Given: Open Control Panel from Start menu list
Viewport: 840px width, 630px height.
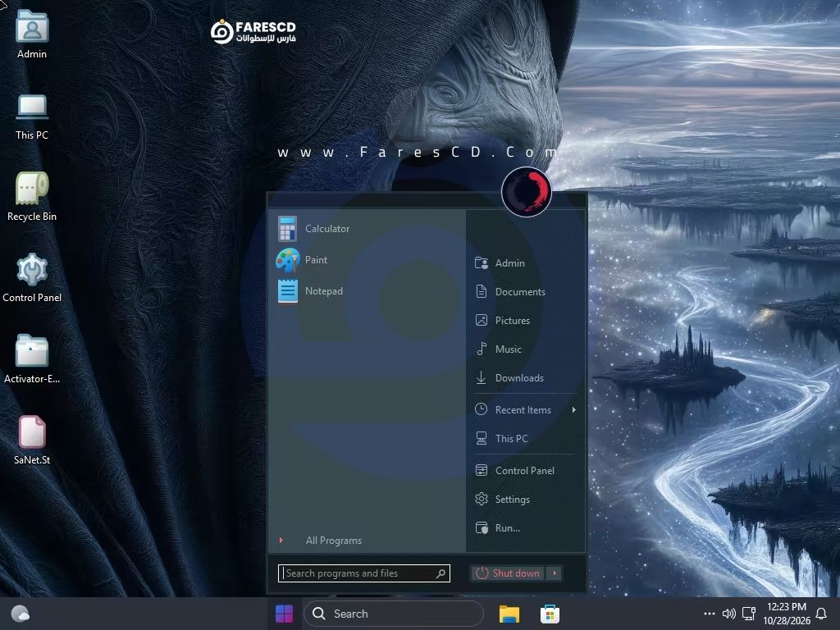Looking at the screenshot, I should 525,470.
